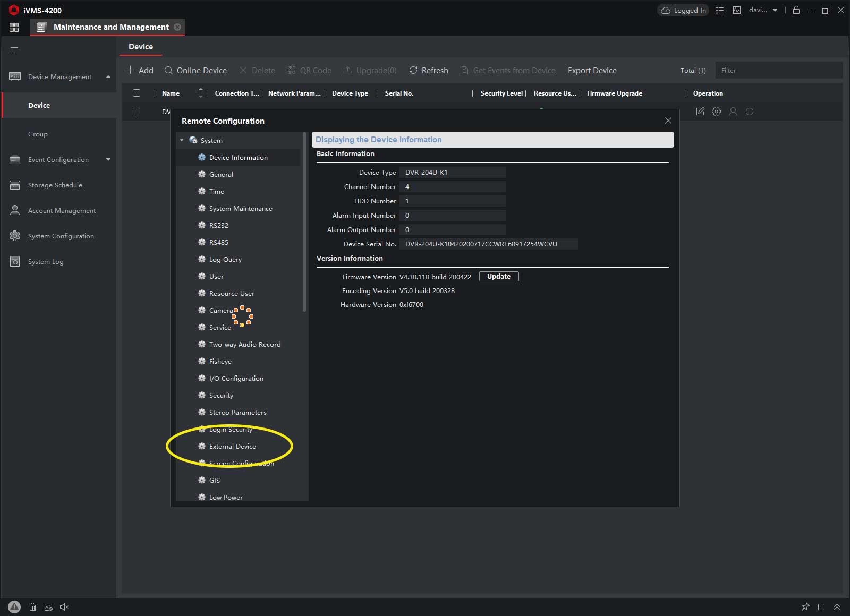Expand the Event Configuration sidebar section

(x=108, y=159)
